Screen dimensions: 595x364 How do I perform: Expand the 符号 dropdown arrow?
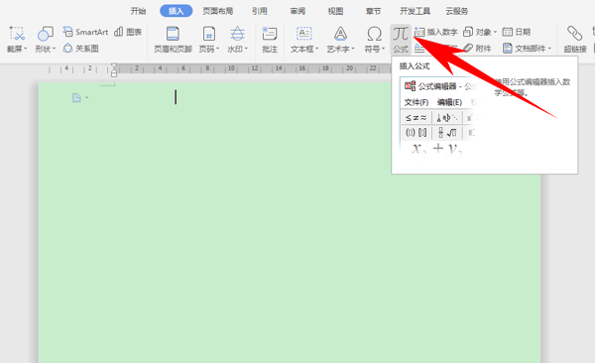pyautogui.click(x=383, y=49)
